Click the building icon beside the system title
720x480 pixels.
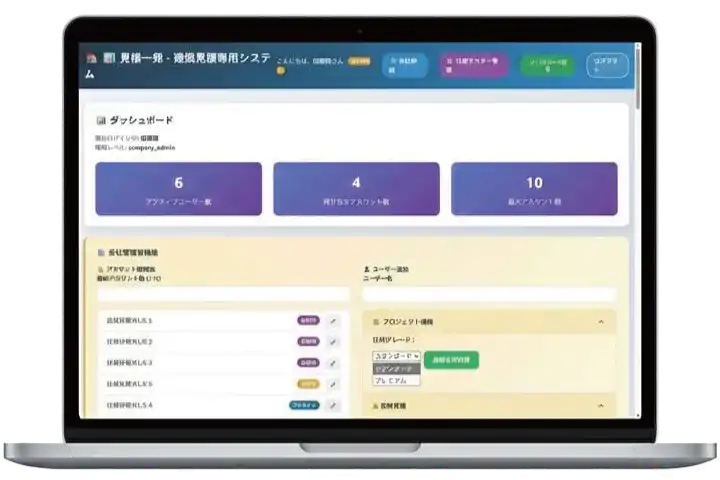pos(108,58)
